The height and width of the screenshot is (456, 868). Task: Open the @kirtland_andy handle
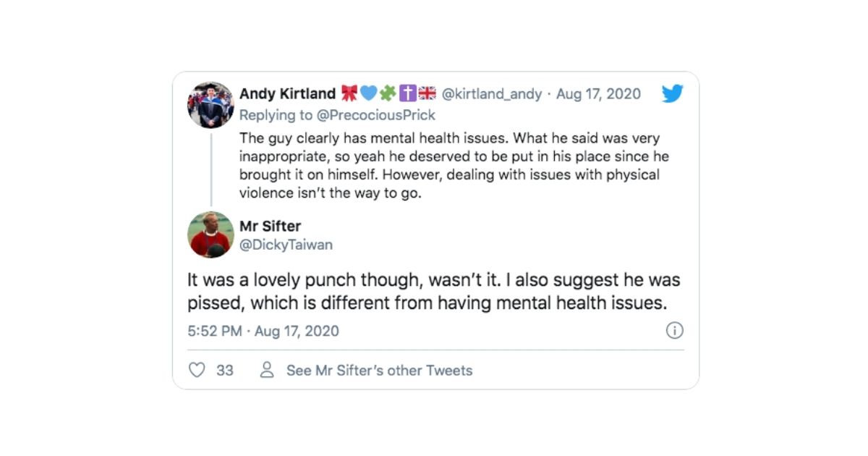[x=491, y=93]
